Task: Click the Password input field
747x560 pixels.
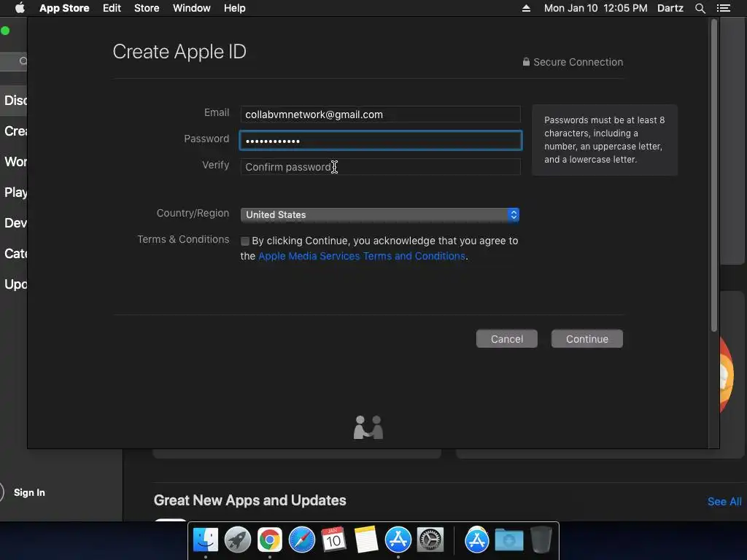Action: [380, 141]
